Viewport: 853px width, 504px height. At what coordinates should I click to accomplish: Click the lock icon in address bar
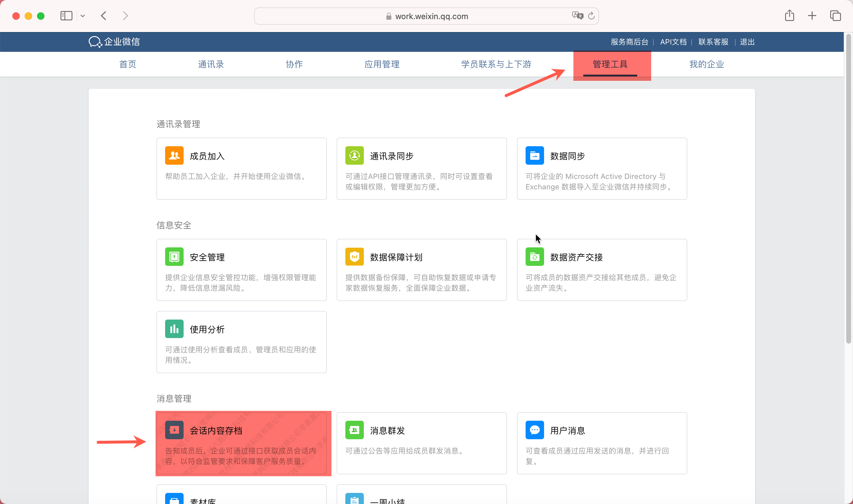tap(389, 16)
